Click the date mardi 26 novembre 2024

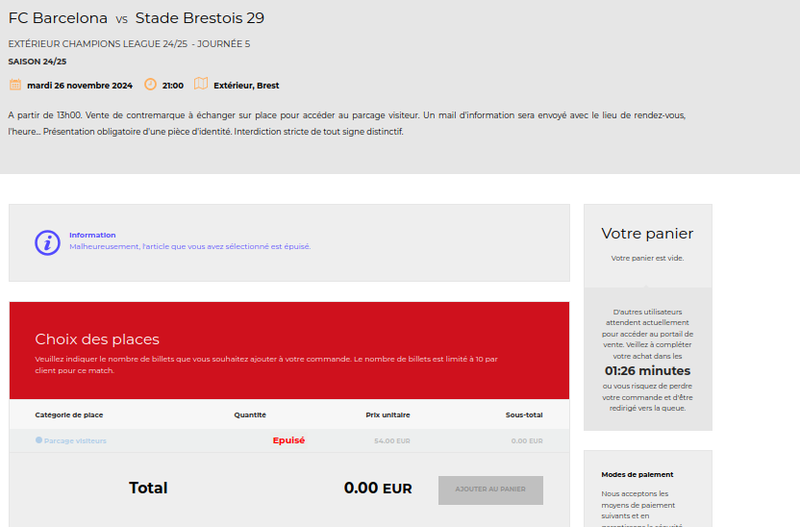(80, 86)
